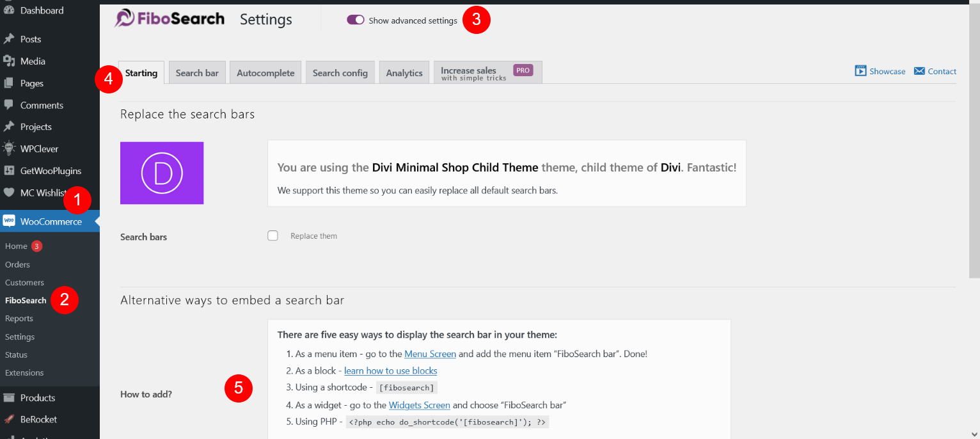The width and height of the screenshot is (980, 439).
Task: Open WooCommerce Home submenu
Action: pyautogui.click(x=16, y=246)
